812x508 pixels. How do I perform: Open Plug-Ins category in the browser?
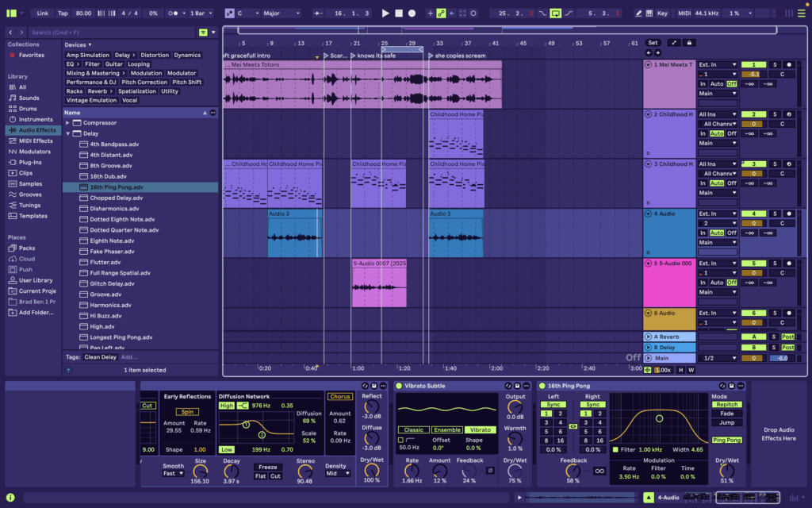31,162
